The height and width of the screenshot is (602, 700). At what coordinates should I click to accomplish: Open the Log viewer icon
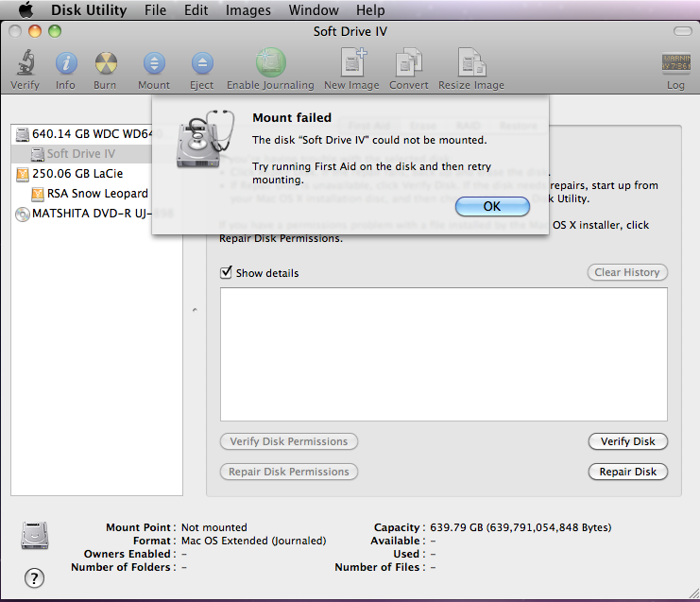[x=675, y=62]
